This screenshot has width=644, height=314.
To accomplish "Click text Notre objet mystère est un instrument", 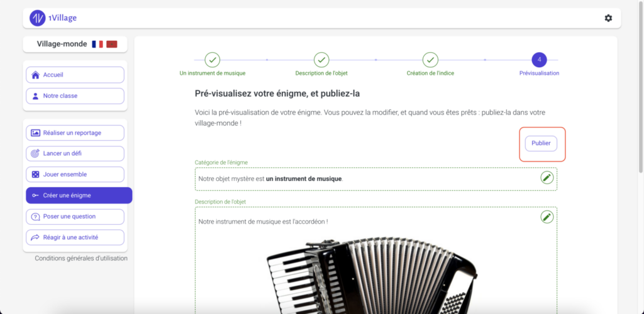I will (270, 179).
